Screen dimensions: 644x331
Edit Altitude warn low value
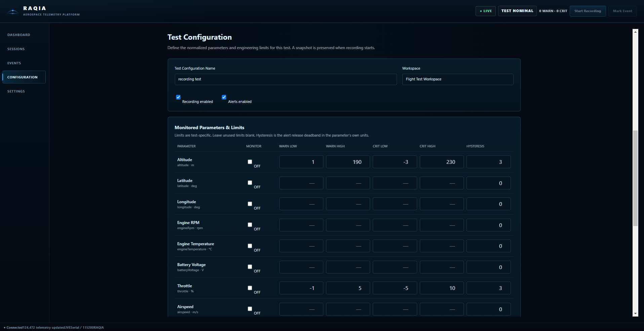[301, 162]
